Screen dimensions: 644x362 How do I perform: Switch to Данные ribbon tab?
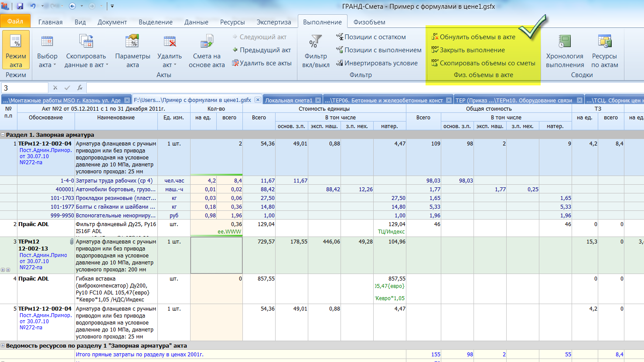tap(196, 22)
